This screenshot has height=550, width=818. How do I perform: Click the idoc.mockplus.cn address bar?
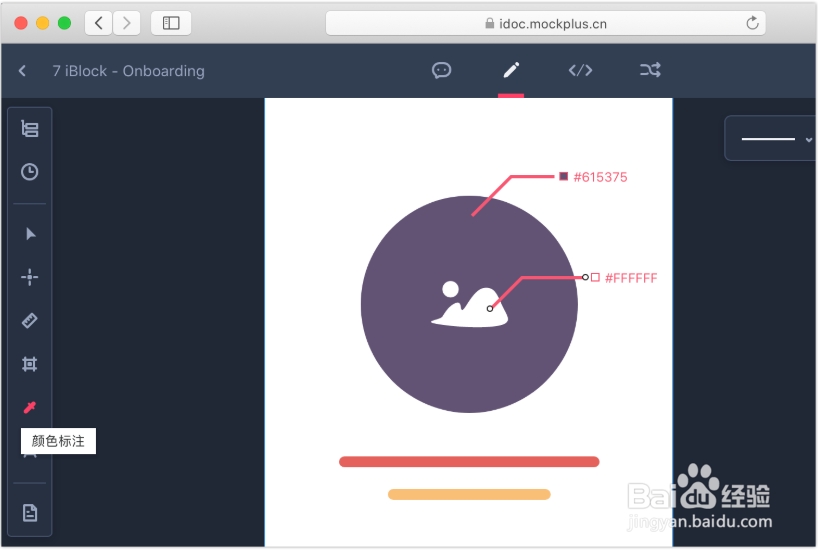pyautogui.click(x=546, y=23)
